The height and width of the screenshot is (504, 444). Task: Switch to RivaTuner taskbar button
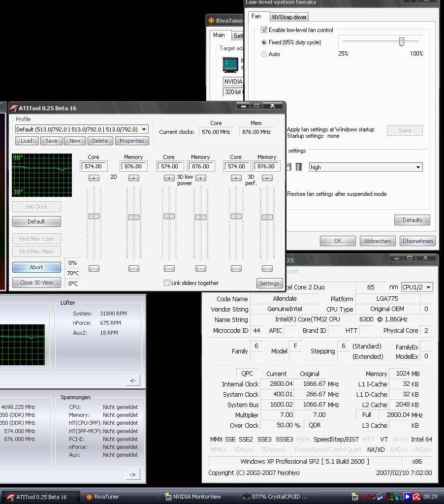(x=119, y=497)
